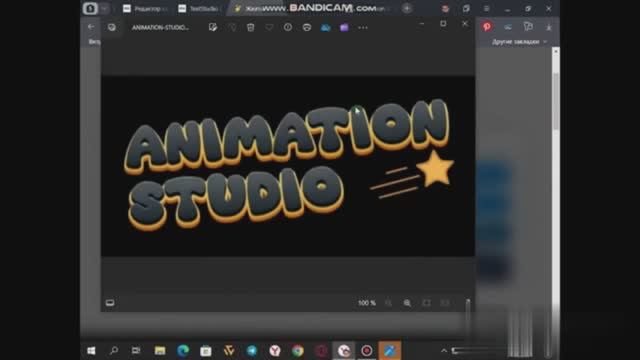Show file info with the circled i icon
Screen dimensions: 640x360
point(288,27)
